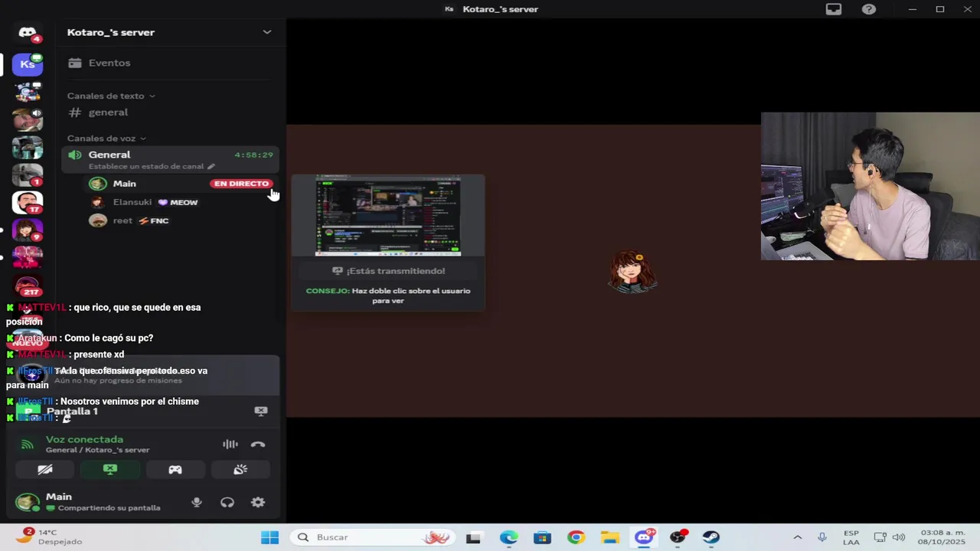Click the green voice connection signal icon

pos(28,444)
